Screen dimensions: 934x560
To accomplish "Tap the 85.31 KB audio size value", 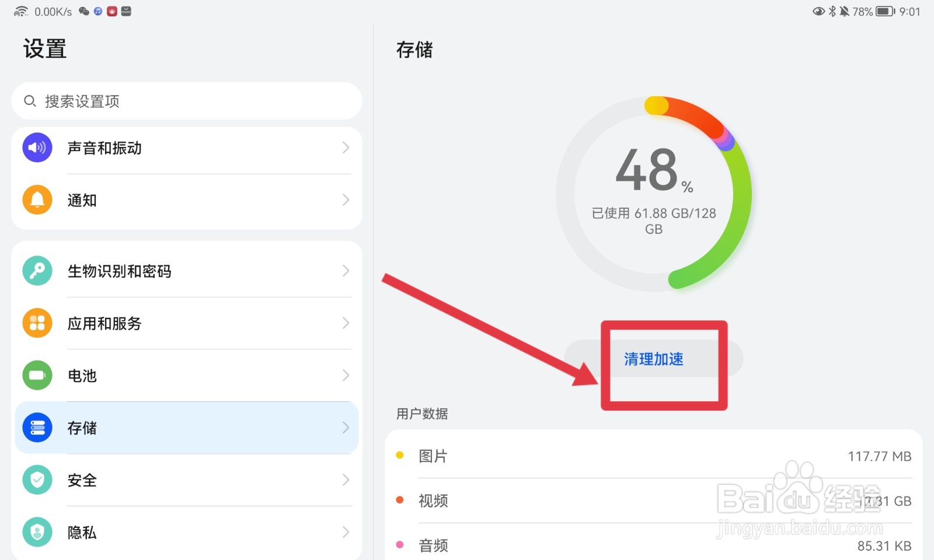I will tap(884, 546).
